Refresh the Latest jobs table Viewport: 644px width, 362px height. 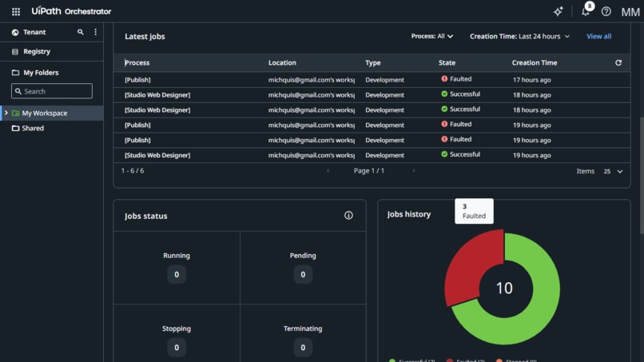pos(618,62)
